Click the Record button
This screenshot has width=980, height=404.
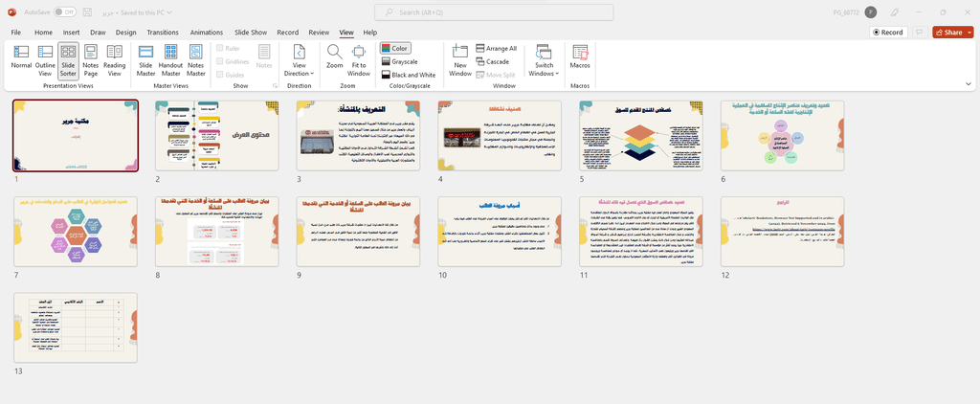point(888,33)
